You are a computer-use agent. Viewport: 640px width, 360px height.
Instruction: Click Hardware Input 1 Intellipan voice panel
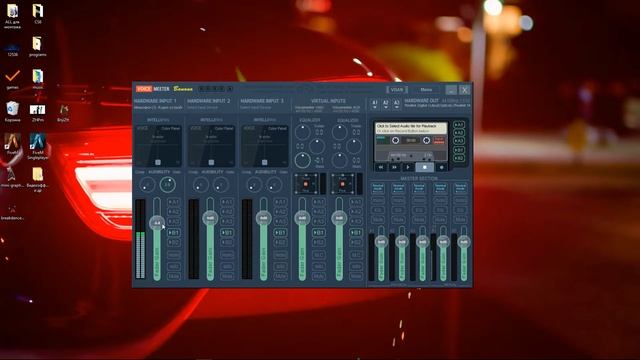158,145
